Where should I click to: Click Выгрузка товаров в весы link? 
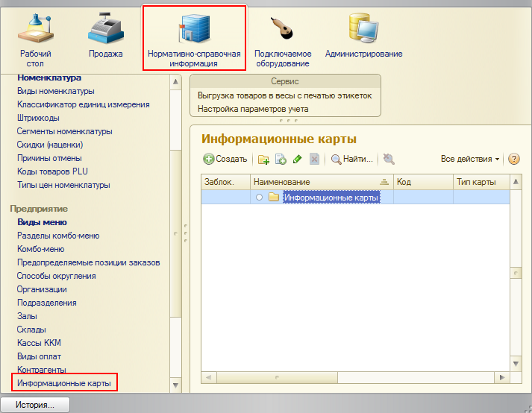pos(284,95)
